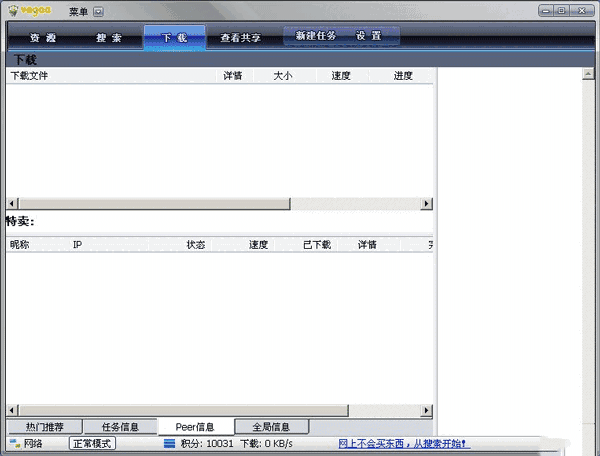Select the 下载 tab
Image resolution: width=600 pixels, height=456 pixels.
pyautogui.click(x=175, y=37)
